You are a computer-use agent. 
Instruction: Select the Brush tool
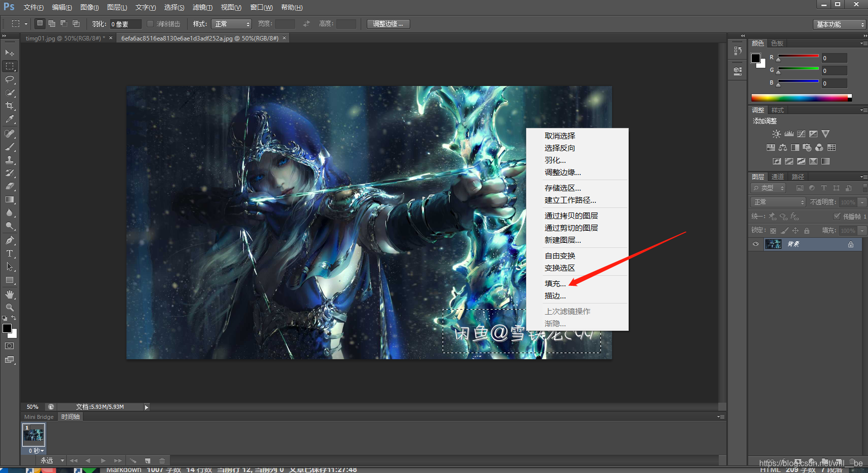[10, 147]
